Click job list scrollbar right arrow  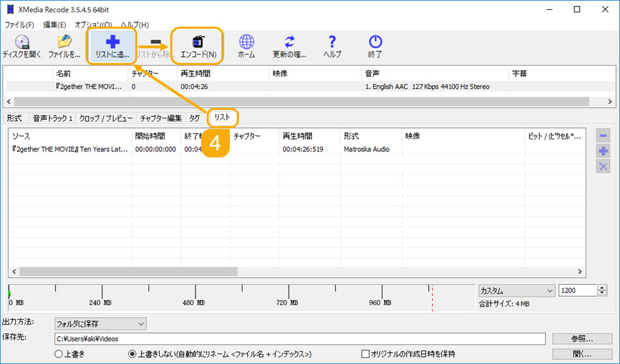580,272
